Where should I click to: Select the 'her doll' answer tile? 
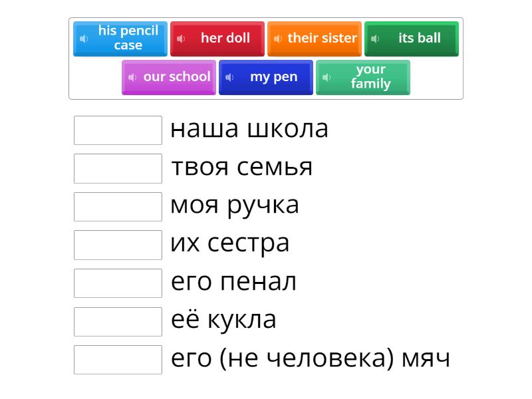click(x=225, y=39)
